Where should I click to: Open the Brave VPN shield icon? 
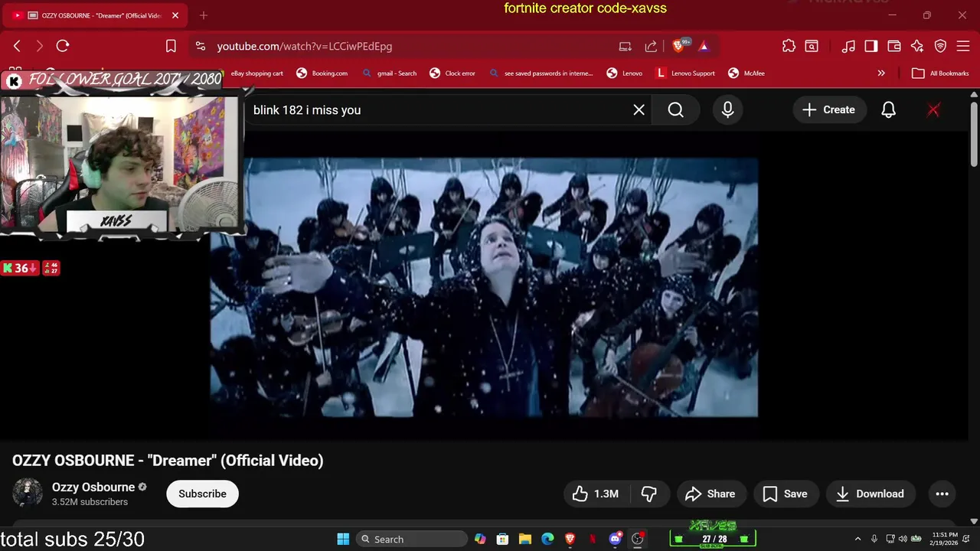point(940,46)
